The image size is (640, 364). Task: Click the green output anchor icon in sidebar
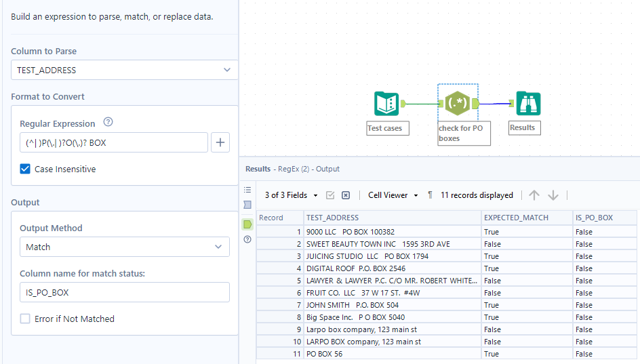(247, 224)
